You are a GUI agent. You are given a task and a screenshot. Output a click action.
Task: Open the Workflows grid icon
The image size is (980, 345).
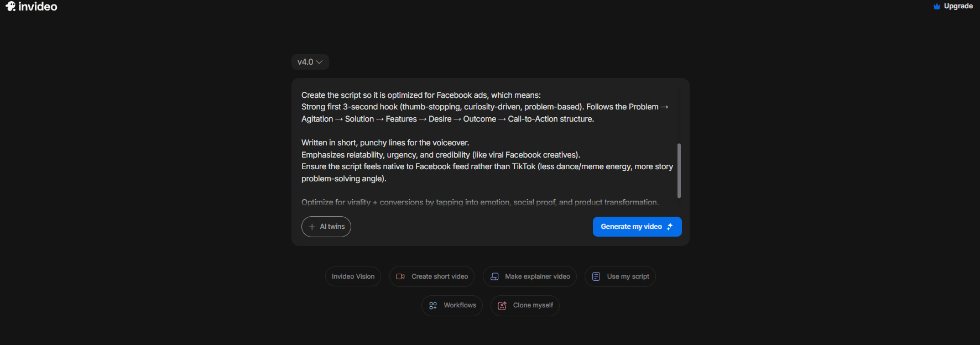433,305
